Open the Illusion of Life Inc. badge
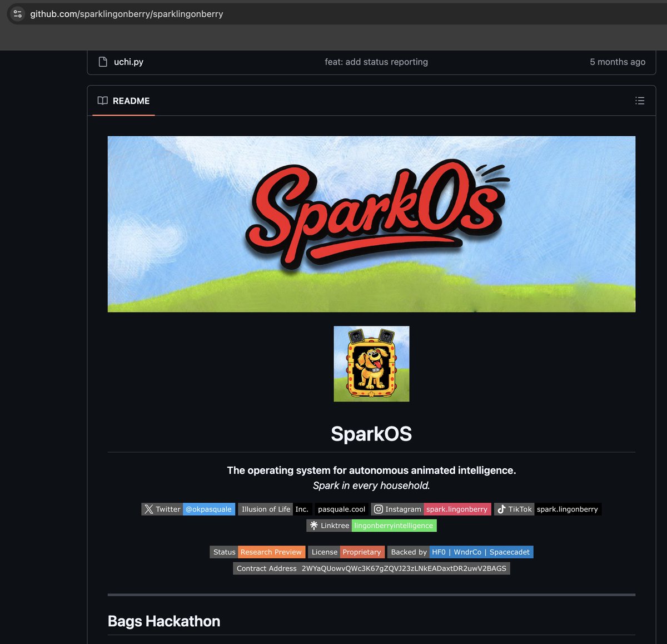This screenshot has height=644, width=667. [x=275, y=509]
